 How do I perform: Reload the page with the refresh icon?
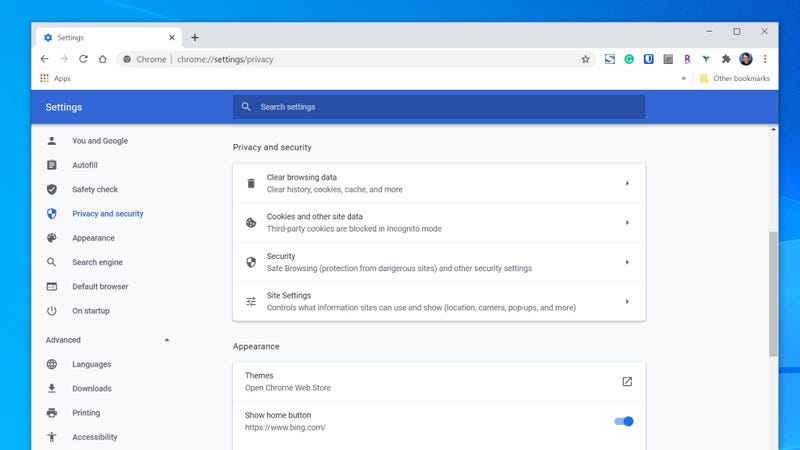(83, 59)
